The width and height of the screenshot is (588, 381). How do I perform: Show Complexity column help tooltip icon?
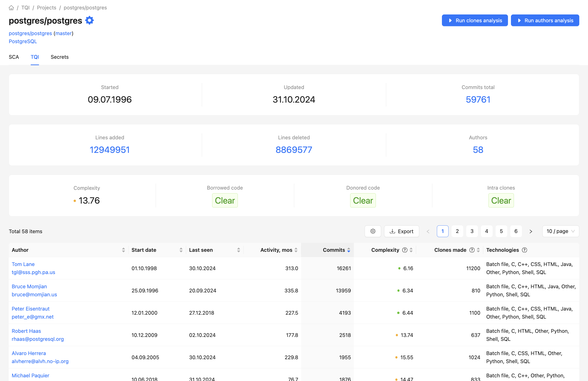coord(405,250)
